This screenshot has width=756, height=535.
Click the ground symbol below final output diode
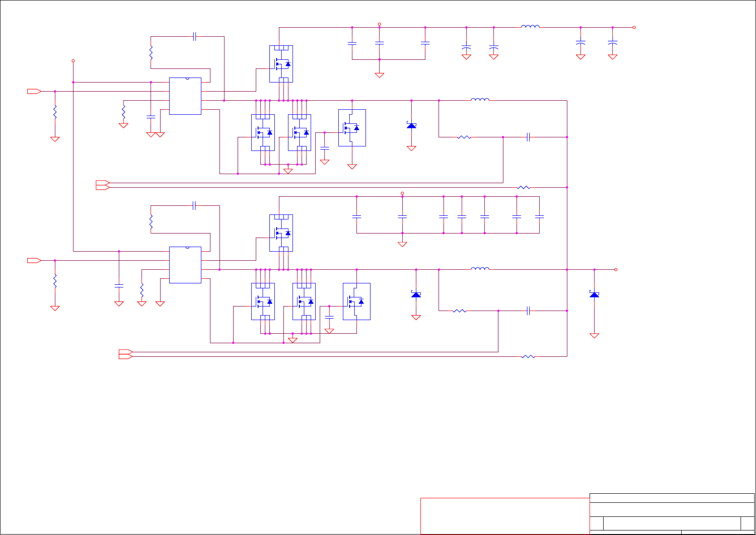[x=594, y=336]
